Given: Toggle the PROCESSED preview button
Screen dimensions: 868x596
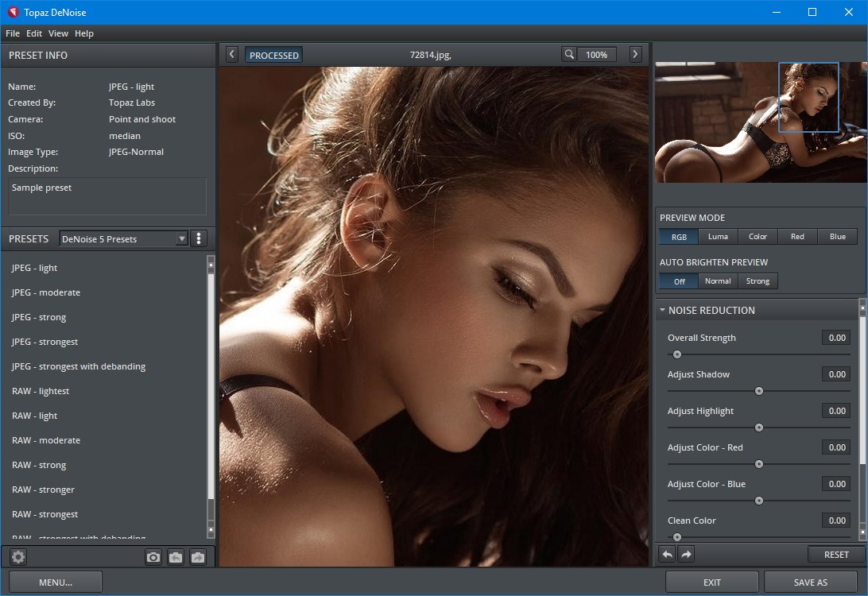Looking at the screenshot, I should tap(273, 55).
